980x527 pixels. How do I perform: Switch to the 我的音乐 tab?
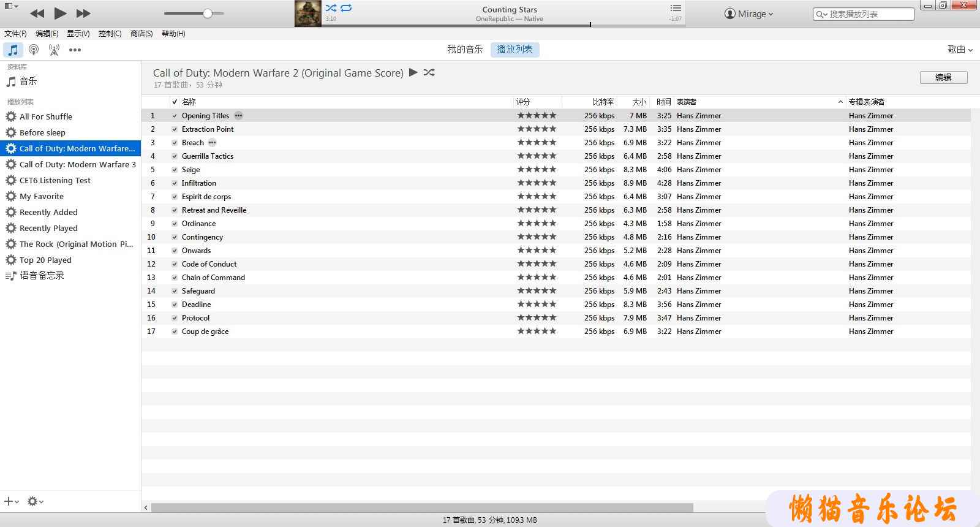[465, 49]
